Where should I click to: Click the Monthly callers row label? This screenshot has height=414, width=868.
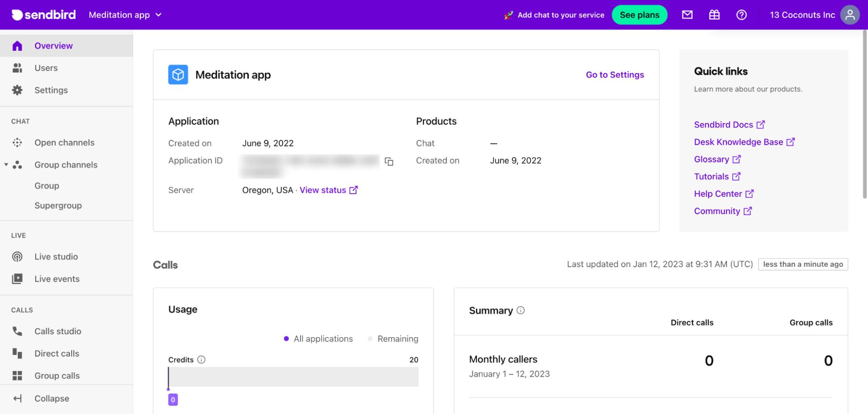coord(503,359)
